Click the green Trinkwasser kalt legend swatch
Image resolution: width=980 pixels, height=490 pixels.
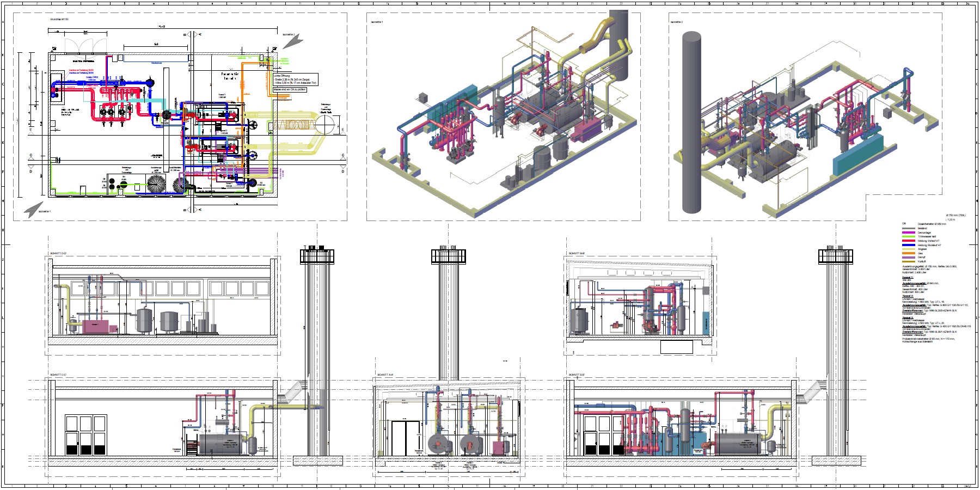(x=909, y=236)
